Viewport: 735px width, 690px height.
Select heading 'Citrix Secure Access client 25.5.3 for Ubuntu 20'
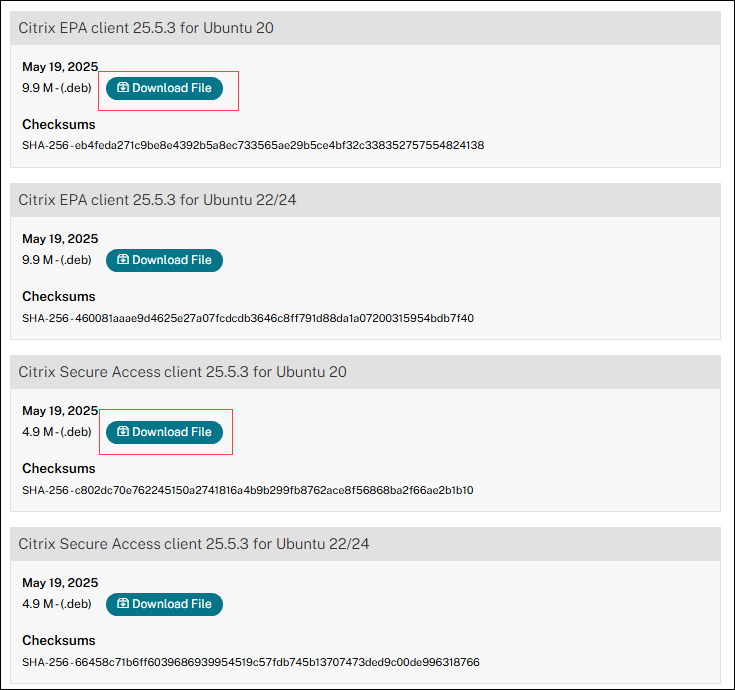click(182, 372)
